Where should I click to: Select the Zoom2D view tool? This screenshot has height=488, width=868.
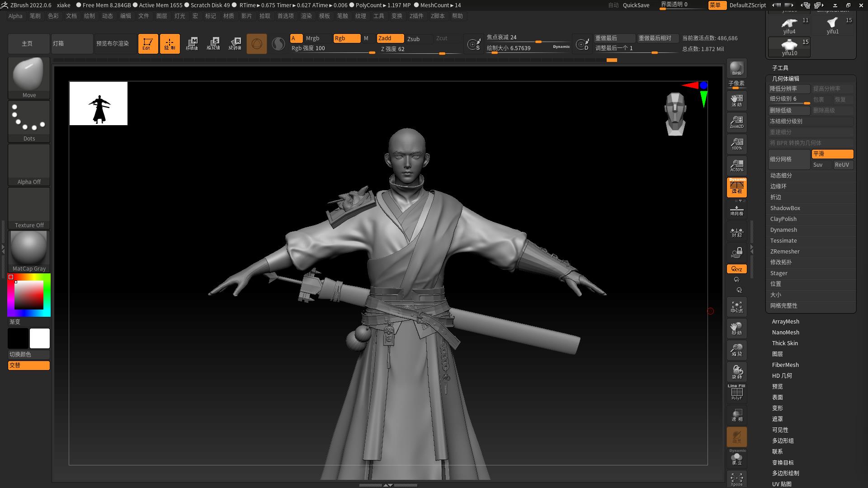coord(736,122)
